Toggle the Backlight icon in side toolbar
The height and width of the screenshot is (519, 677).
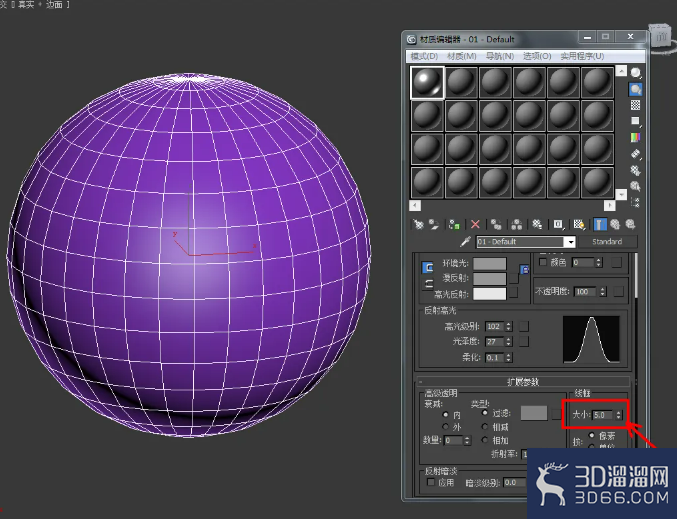636,89
